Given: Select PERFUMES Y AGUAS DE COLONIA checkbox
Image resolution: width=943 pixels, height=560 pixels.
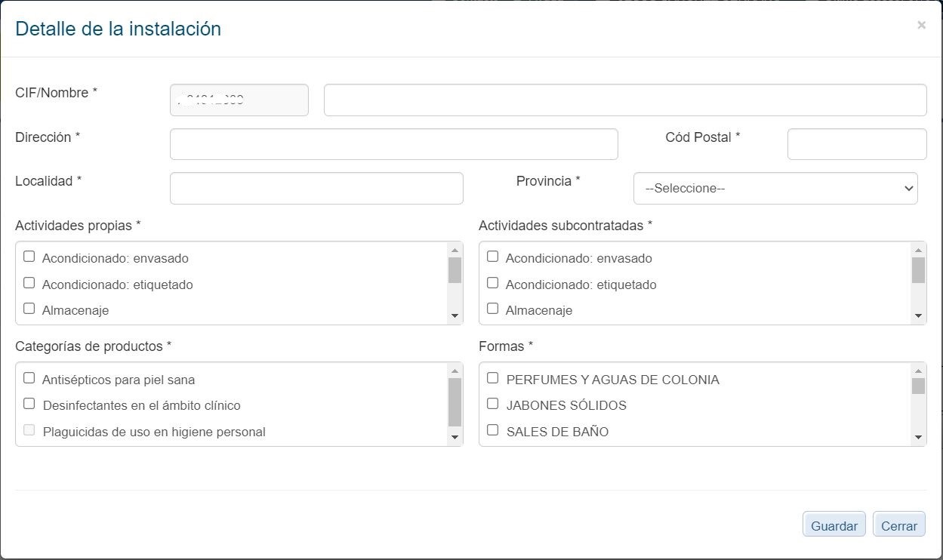Looking at the screenshot, I should [x=492, y=378].
